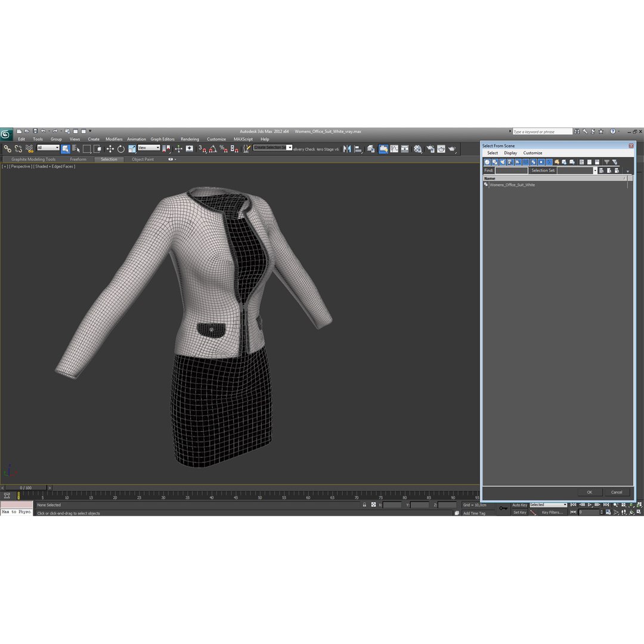Click the Render Production teapot icon
This screenshot has height=644, width=644.
pyautogui.click(x=452, y=148)
